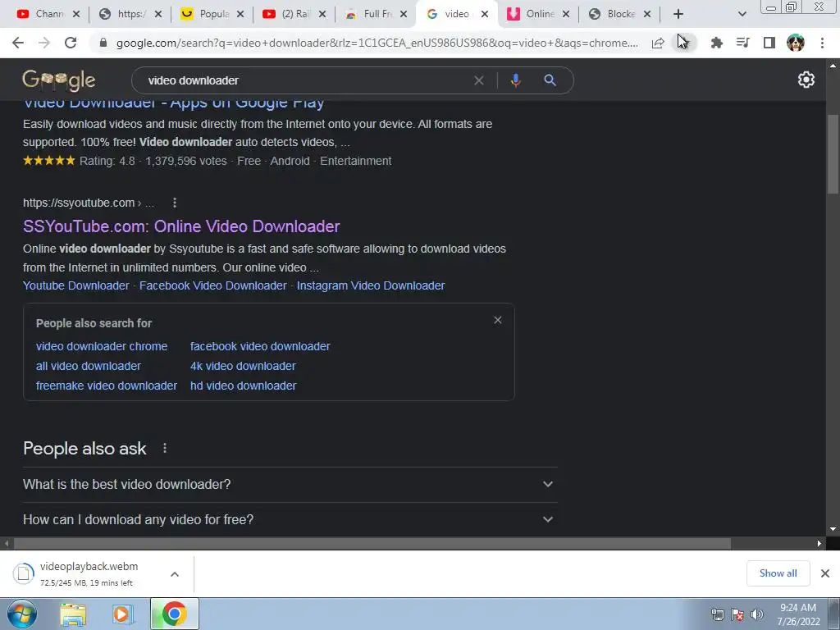
Task: Search for 4k video downloader
Action: point(243,366)
